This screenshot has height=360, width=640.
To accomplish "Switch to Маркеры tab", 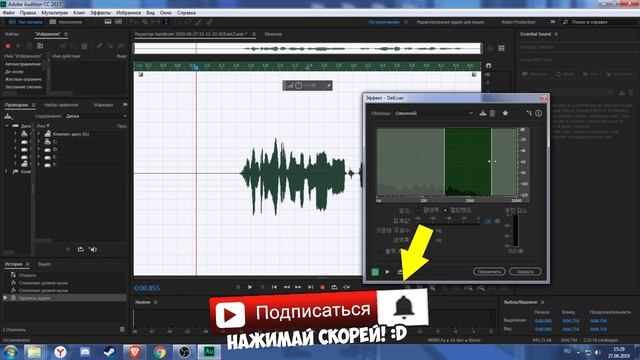I will 103,105.
